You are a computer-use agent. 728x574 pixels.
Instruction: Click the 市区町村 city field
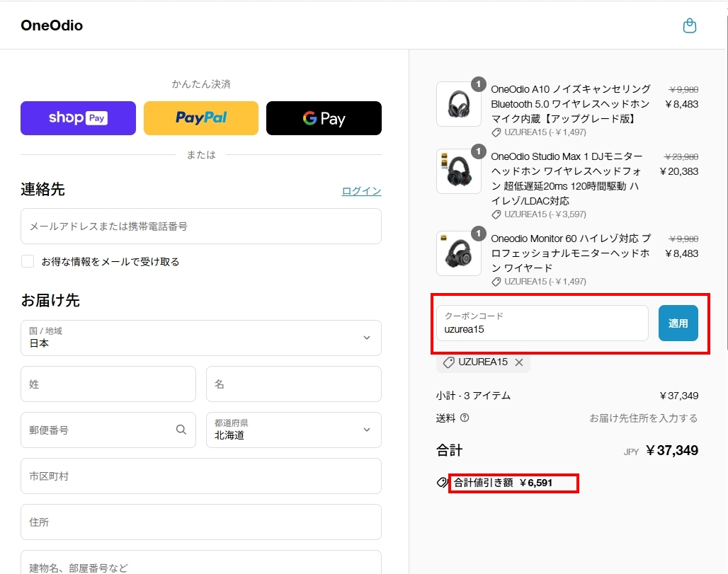[x=201, y=476]
